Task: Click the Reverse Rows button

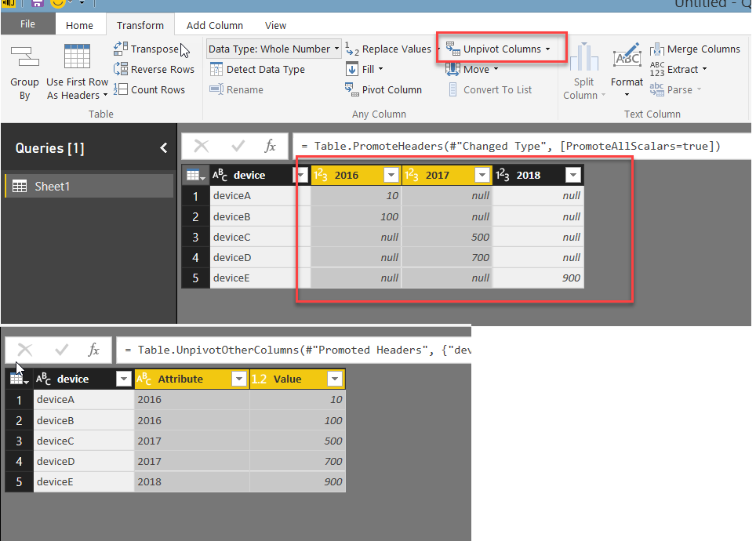Action: [154, 69]
